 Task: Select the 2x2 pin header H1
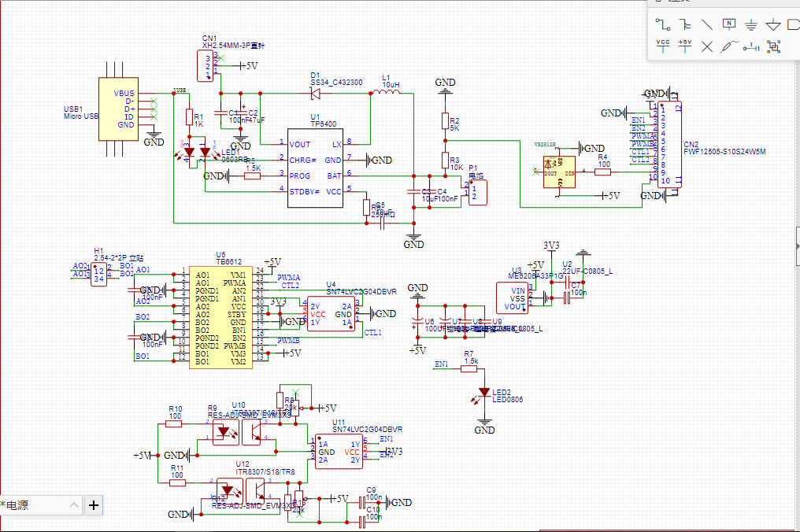tap(98, 275)
